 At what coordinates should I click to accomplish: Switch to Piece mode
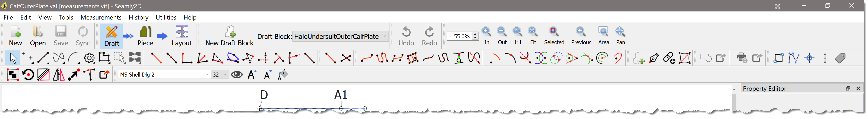coord(145,36)
